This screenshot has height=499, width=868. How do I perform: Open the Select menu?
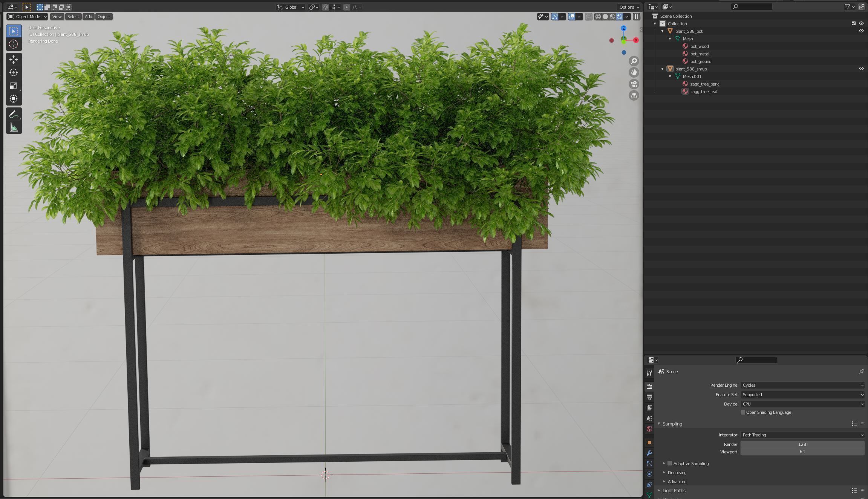tap(73, 17)
